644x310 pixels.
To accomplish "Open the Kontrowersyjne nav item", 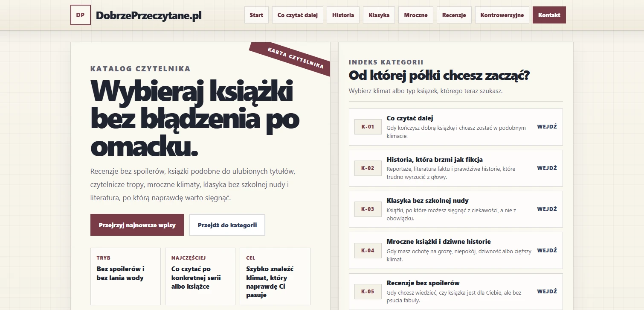I will [502, 15].
